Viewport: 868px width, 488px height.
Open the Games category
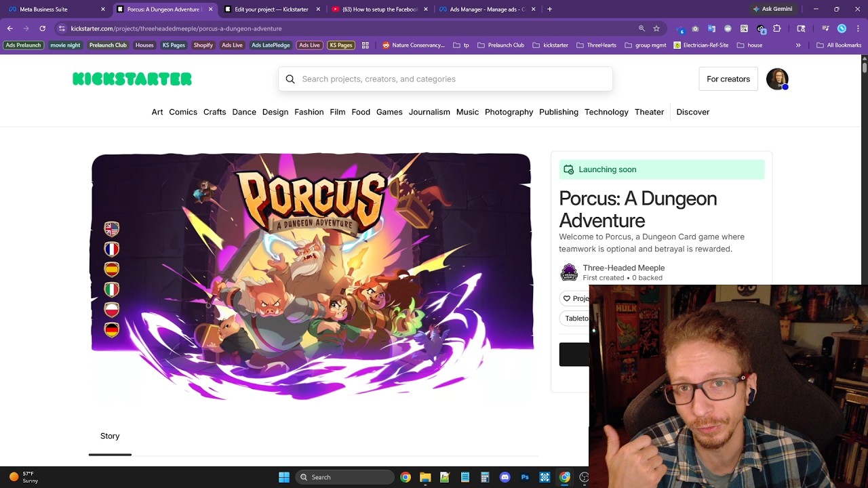(389, 112)
